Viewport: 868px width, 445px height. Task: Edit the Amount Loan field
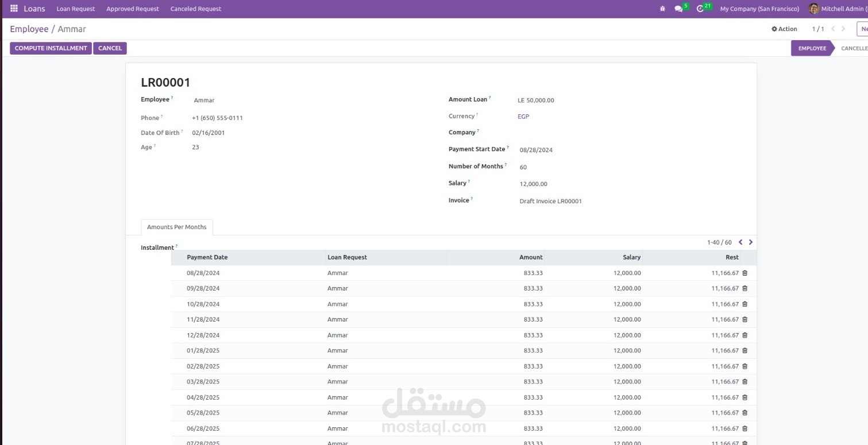pyautogui.click(x=536, y=100)
